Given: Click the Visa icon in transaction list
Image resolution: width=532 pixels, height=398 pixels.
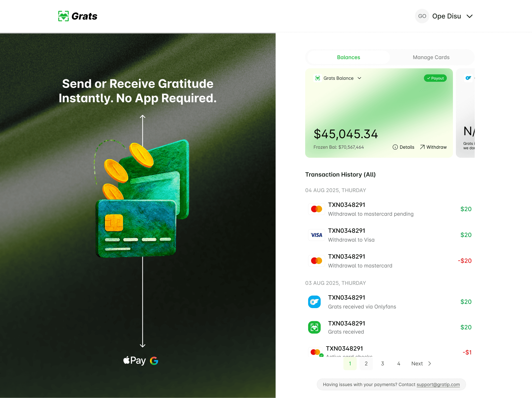Looking at the screenshot, I should pyautogui.click(x=316, y=235).
